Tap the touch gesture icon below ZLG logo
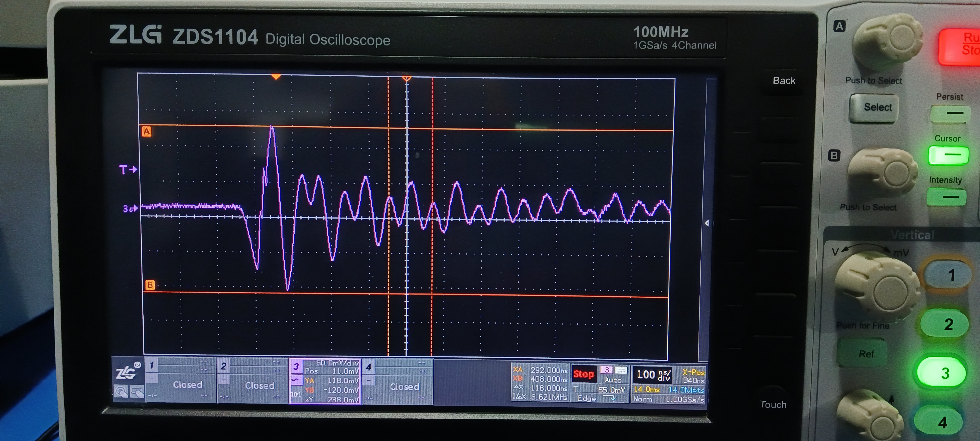 121,392
